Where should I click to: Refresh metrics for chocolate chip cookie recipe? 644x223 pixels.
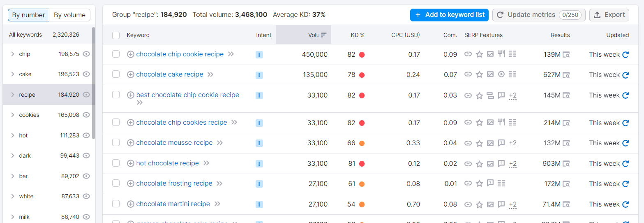pyautogui.click(x=625, y=54)
